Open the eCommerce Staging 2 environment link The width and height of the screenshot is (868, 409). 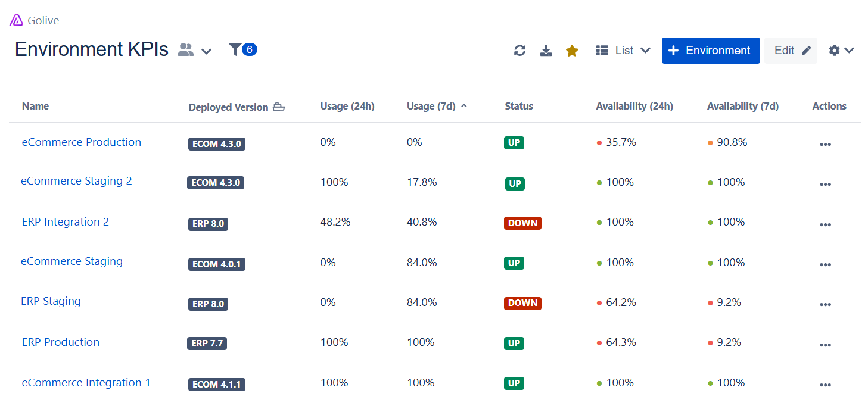click(76, 181)
